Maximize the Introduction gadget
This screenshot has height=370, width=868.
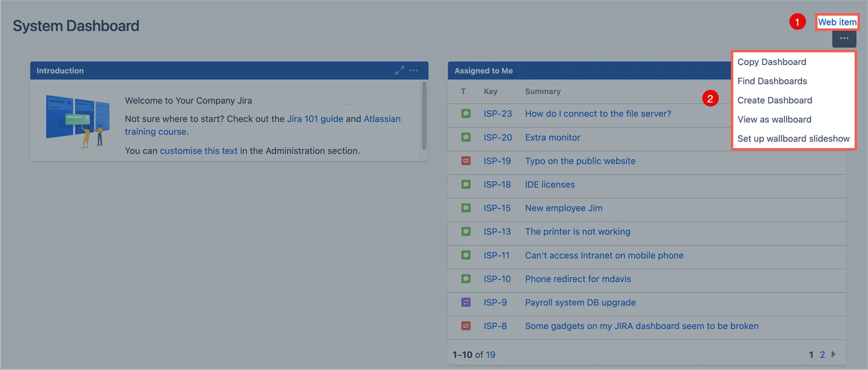[399, 71]
